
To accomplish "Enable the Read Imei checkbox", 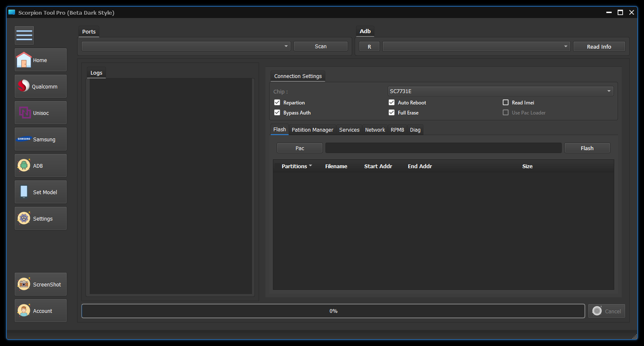I will (x=506, y=102).
